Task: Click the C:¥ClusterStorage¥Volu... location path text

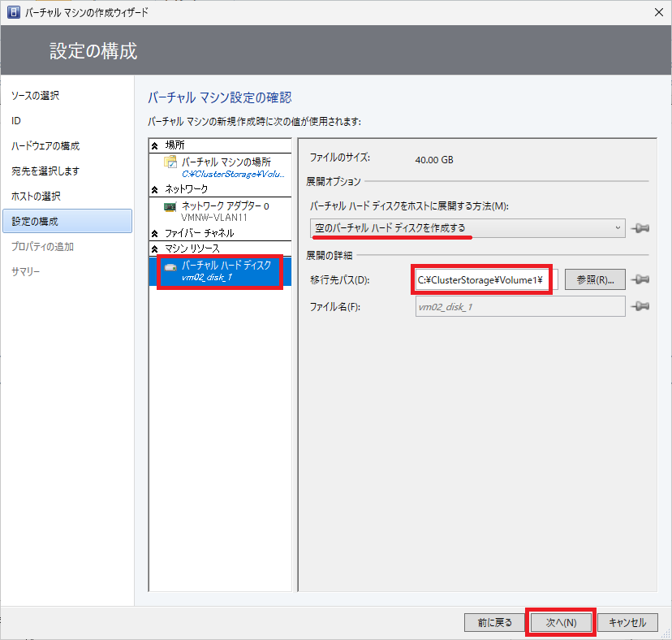Action: tap(233, 174)
